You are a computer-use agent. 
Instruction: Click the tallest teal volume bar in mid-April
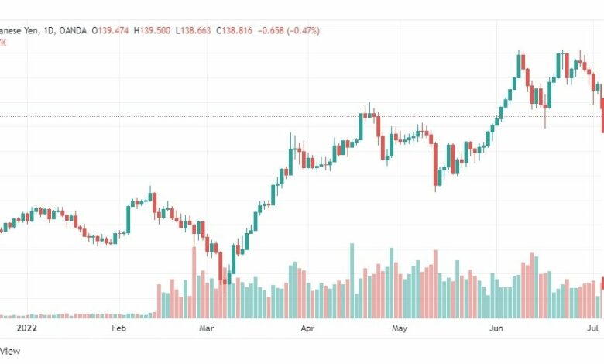[x=352, y=281]
